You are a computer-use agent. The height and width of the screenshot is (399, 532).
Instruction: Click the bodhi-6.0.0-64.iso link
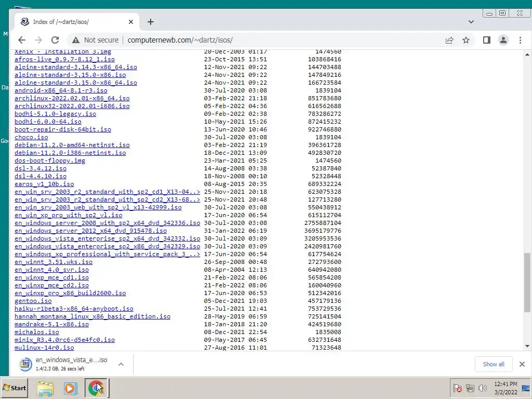[48, 122]
